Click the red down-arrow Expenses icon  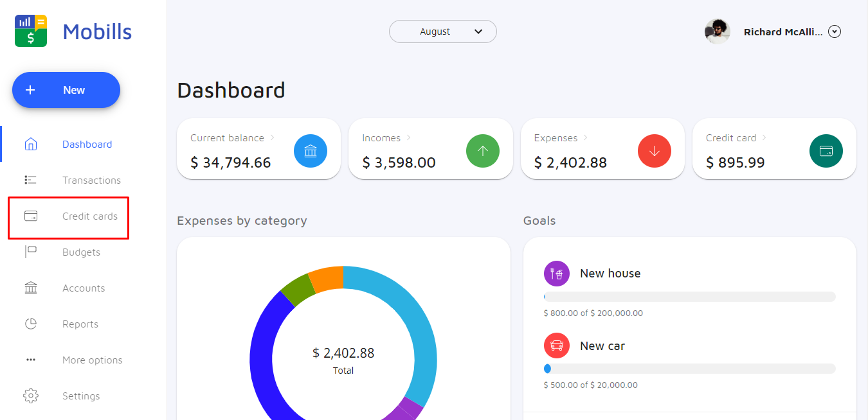point(655,151)
